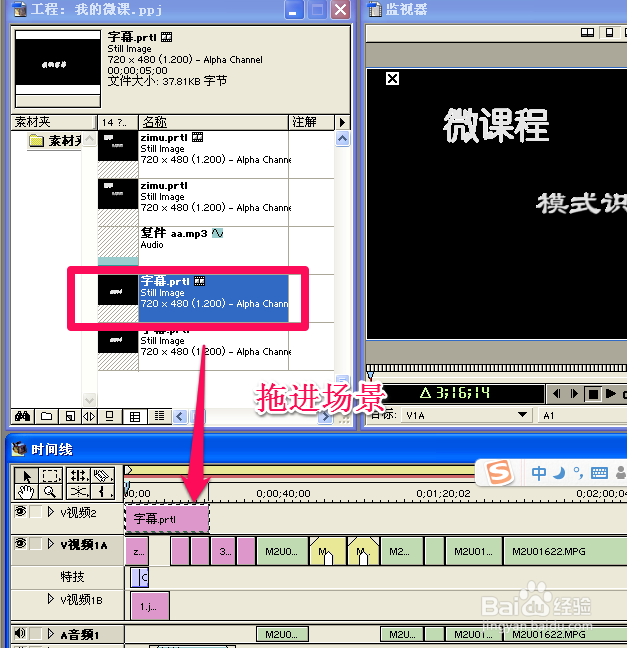This screenshot has width=627, height=648.
Task: Toggle lock box on 视频1A track
Action: click(x=36, y=543)
